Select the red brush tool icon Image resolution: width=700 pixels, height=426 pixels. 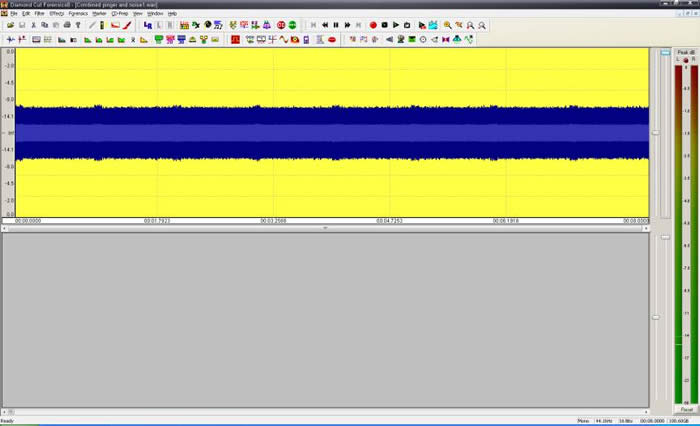127,25
